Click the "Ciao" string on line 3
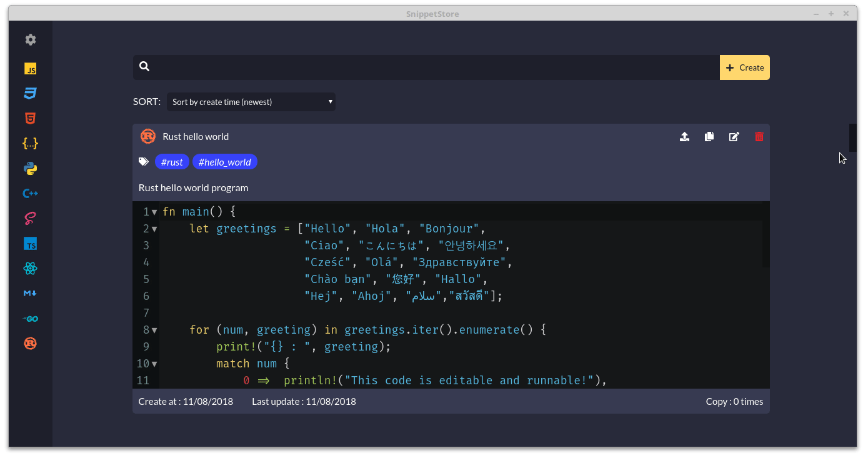Viewport: 868px width, 458px height. click(324, 246)
